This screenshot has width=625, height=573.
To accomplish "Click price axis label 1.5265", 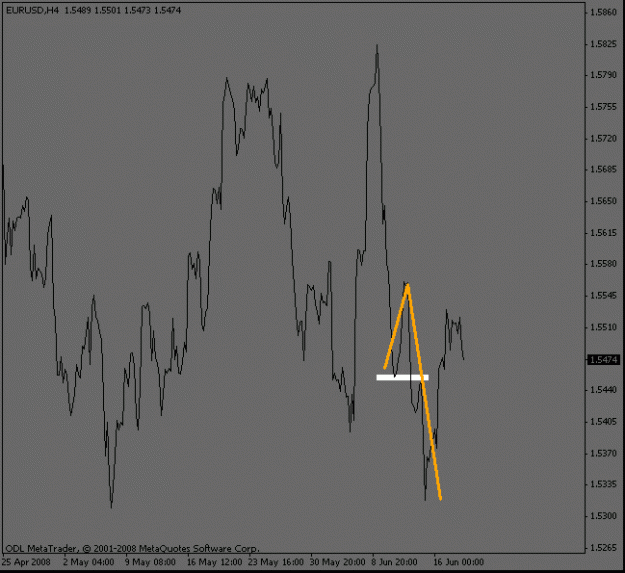I will (x=603, y=548).
